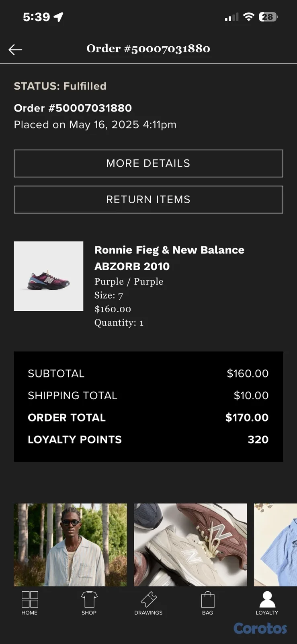Open the Drawings ticket icon
297x644 pixels.
148,599
